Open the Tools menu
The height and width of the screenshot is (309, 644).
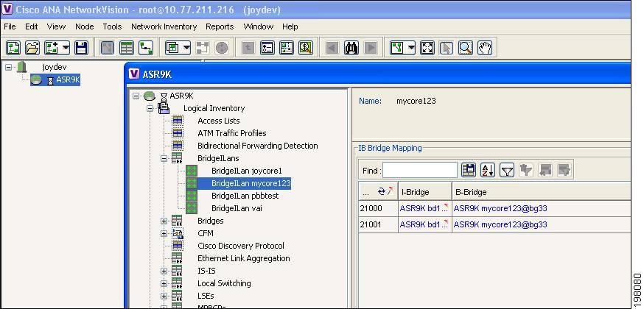pyautogui.click(x=112, y=26)
